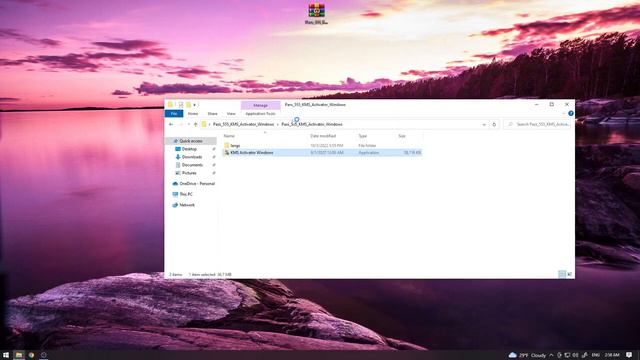Open the network icon in system tray
Screen dimensions: 640x360
click(567, 355)
